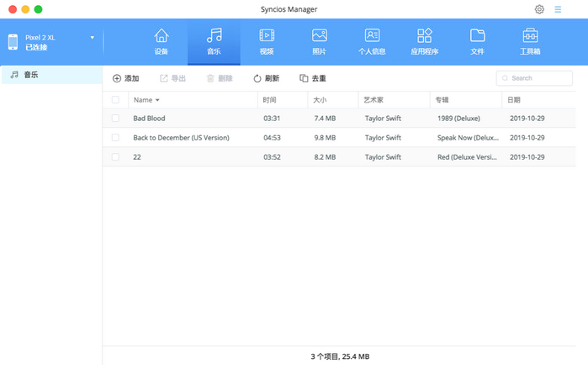This screenshot has width=588, height=369.
Task: Open the 照片 (Photos) tab
Action: [319, 42]
